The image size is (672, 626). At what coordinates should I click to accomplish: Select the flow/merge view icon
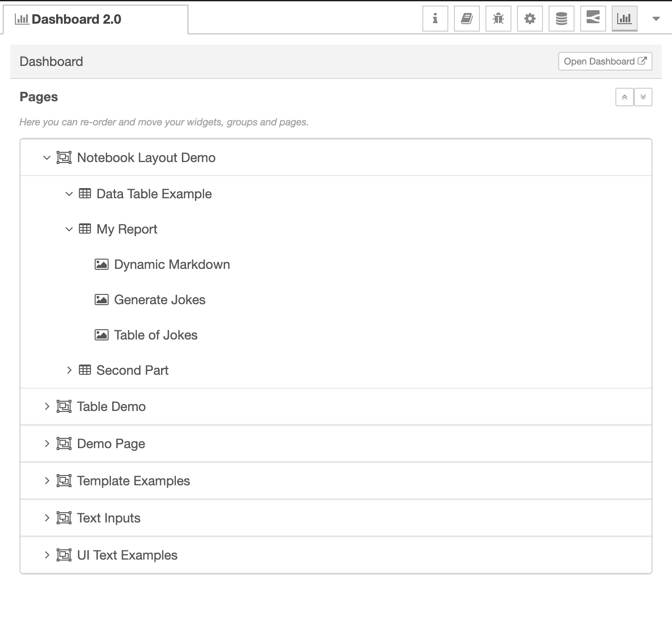tap(593, 19)
